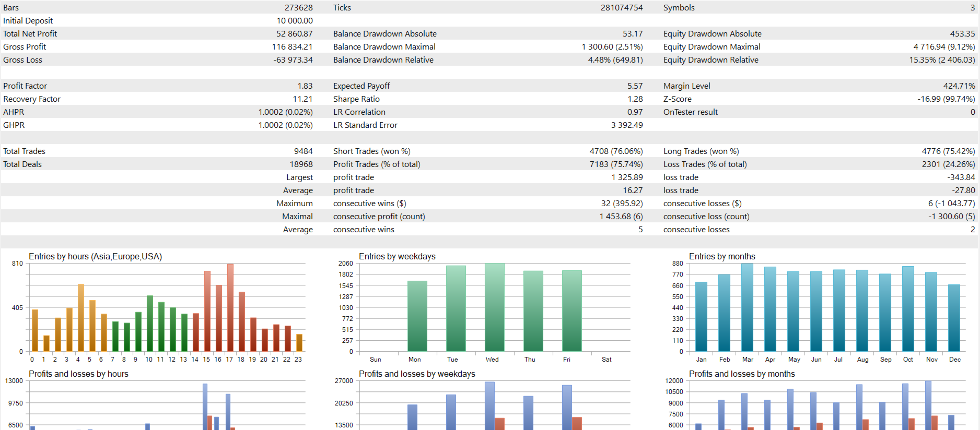Viewport: 980px width, 430px height.
Task: Click the Long Trades won percentage value
Action: coord(948,151)
